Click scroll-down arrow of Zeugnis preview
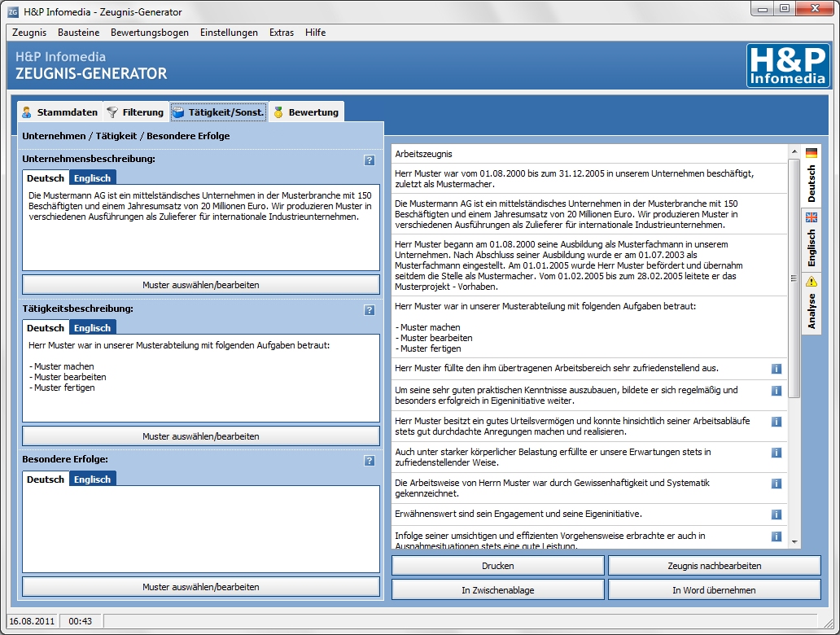 (x=794, y=541)
